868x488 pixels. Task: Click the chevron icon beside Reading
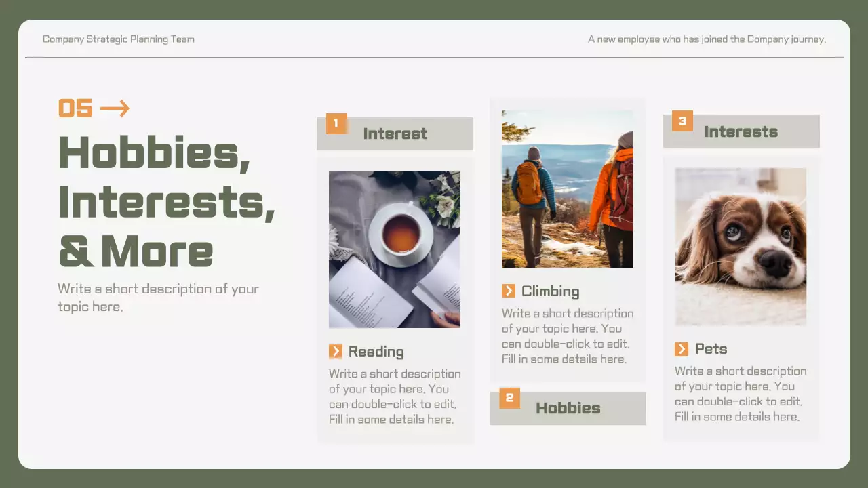[336, 351]
